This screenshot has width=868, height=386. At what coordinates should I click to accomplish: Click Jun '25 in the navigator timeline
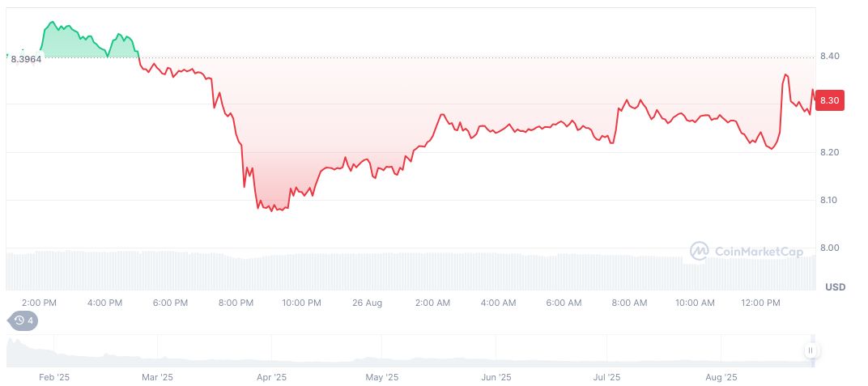click(x=496, y=377)
